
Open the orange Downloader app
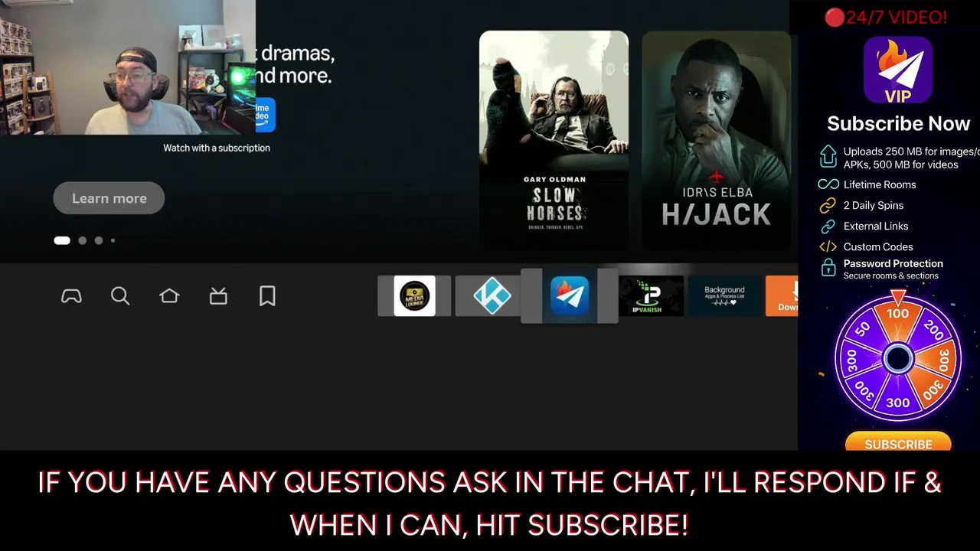tap(782, 296)
